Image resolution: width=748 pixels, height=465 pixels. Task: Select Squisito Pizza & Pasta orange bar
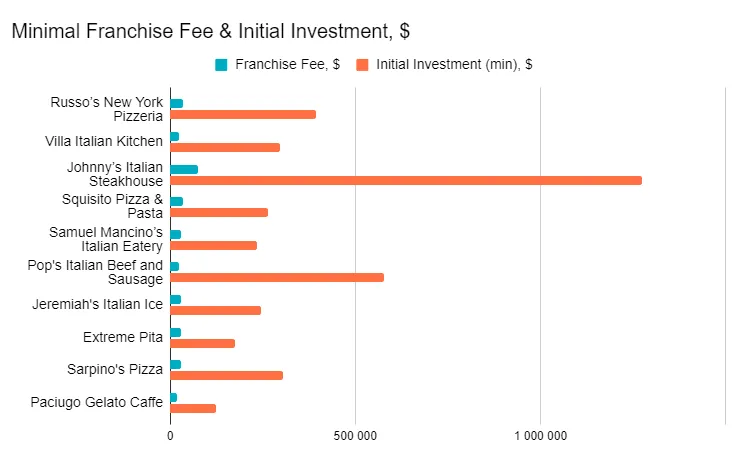219,212
